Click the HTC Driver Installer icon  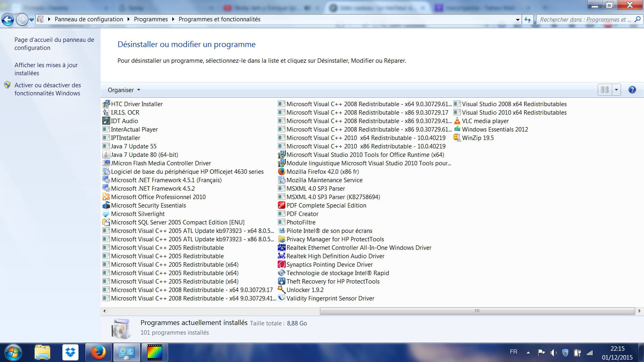(x=106, y=104)
